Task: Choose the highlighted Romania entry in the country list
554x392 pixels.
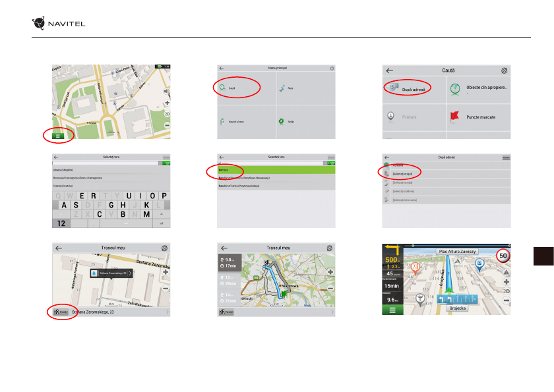Action: [231, 170]
